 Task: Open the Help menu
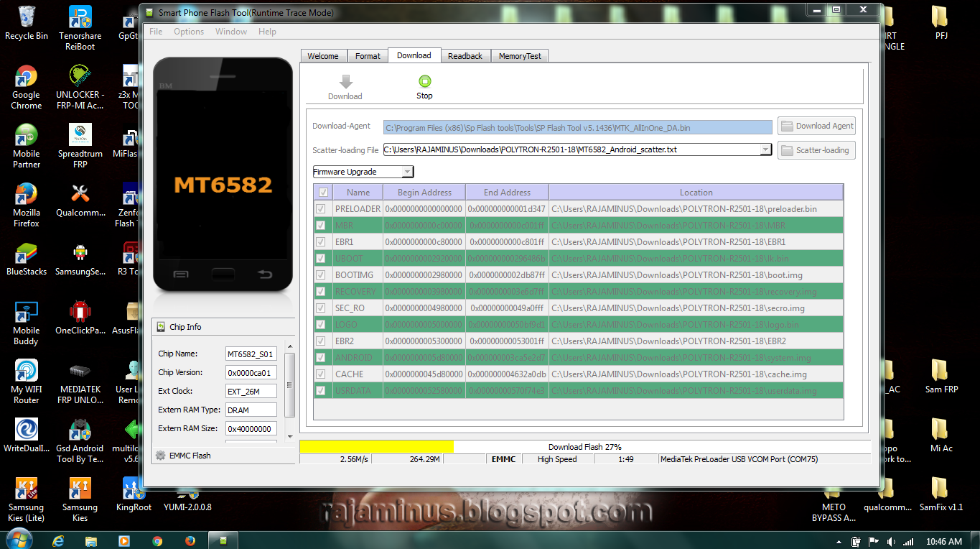tap(267, 32)
